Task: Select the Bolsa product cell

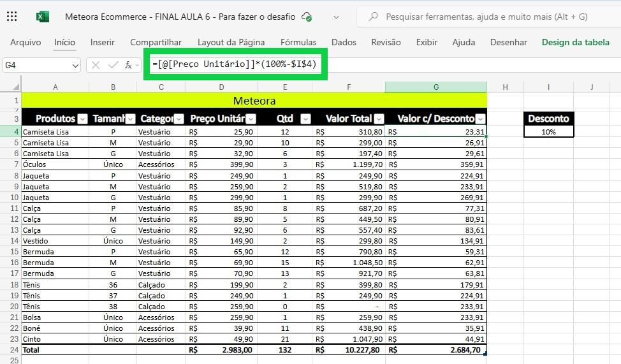Action: click(55, 317)
